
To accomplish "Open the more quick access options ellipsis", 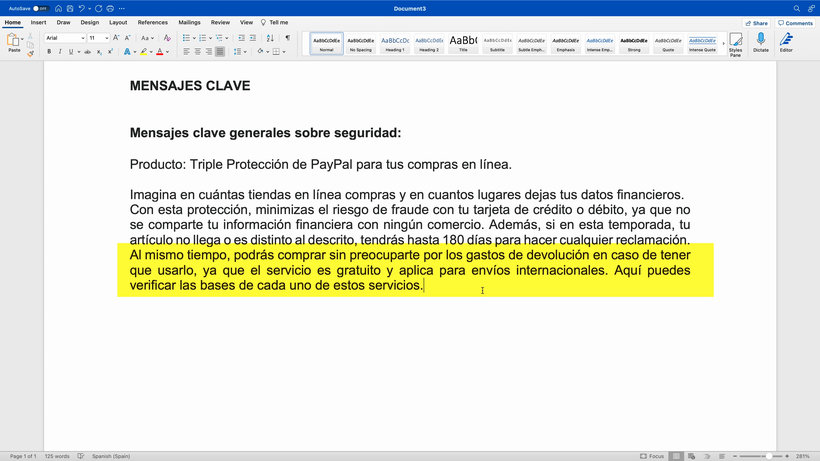I will click(122, 8).
